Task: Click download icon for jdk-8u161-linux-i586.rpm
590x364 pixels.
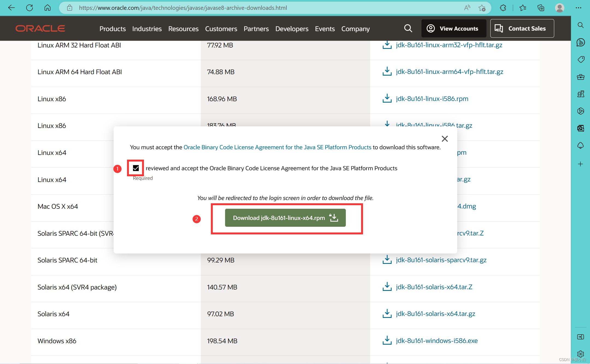Action: (387, 98)
